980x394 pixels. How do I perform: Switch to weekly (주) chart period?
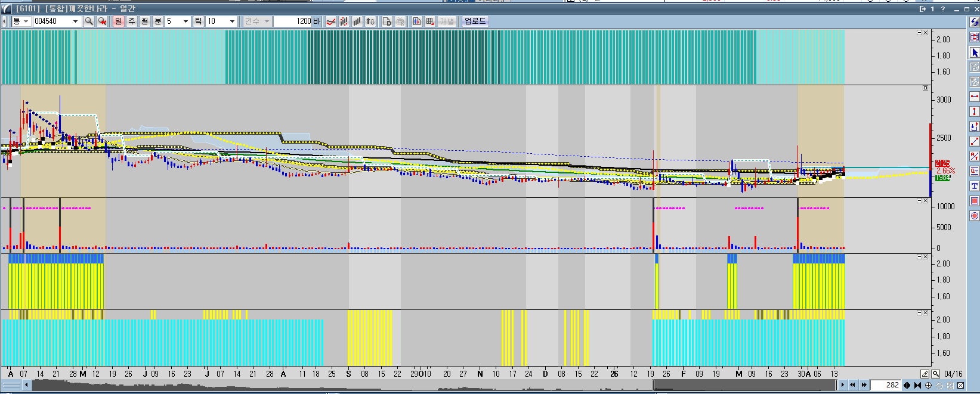tap(132, 21)
